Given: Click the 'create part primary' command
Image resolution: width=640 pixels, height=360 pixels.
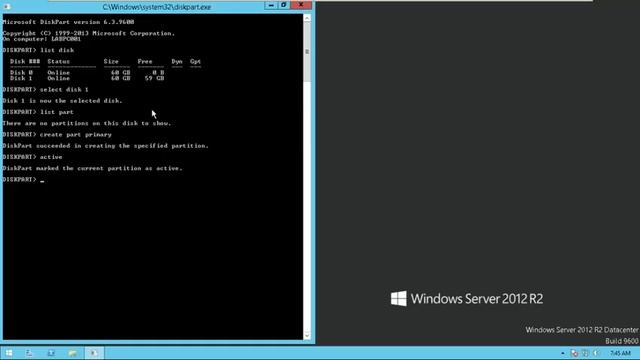Looking at the screenshot, I should [57, 134].
